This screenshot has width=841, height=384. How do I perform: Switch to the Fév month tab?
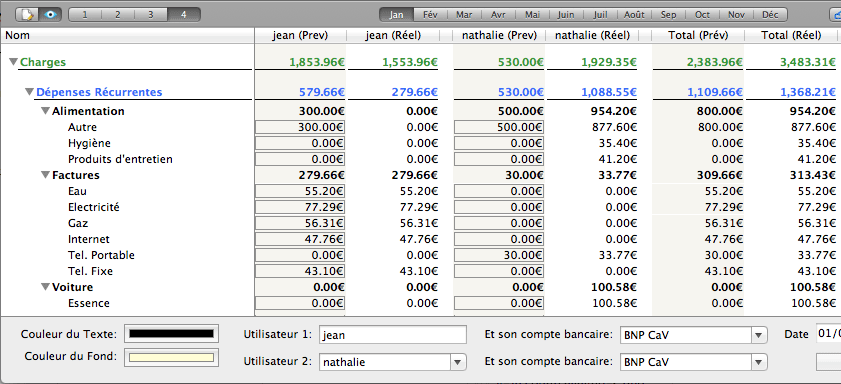(x=430, y=14)
